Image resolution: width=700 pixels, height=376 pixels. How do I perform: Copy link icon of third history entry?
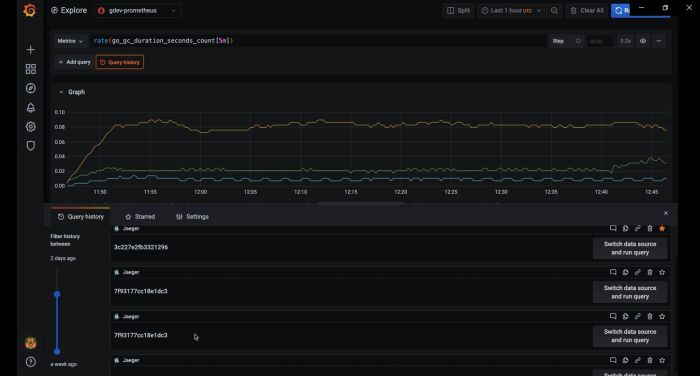point(638,316)
